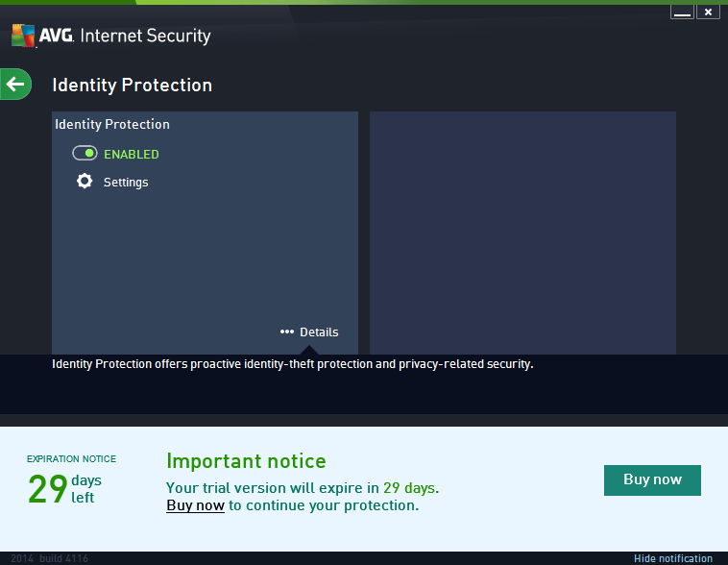Click the AVG logo icon
Viewport: 728px width, 565px height.
tap(24, 37)
